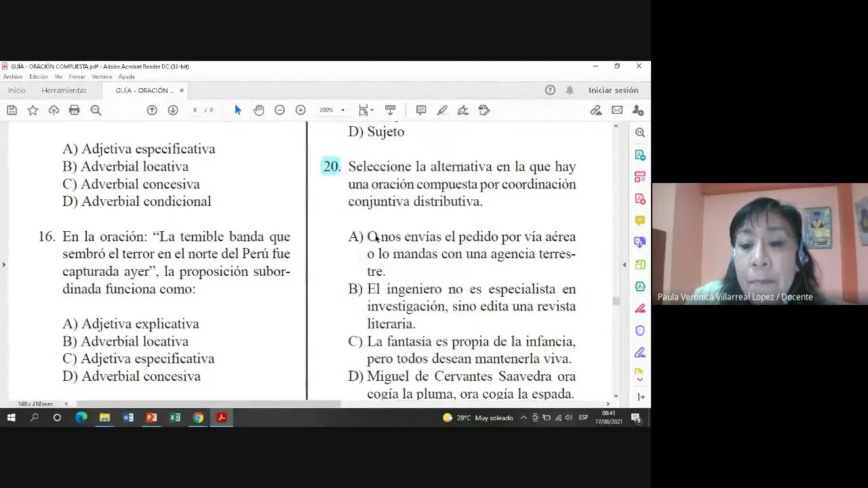
Task: Switch to the Inicio tab
Action: coord(17,90)
